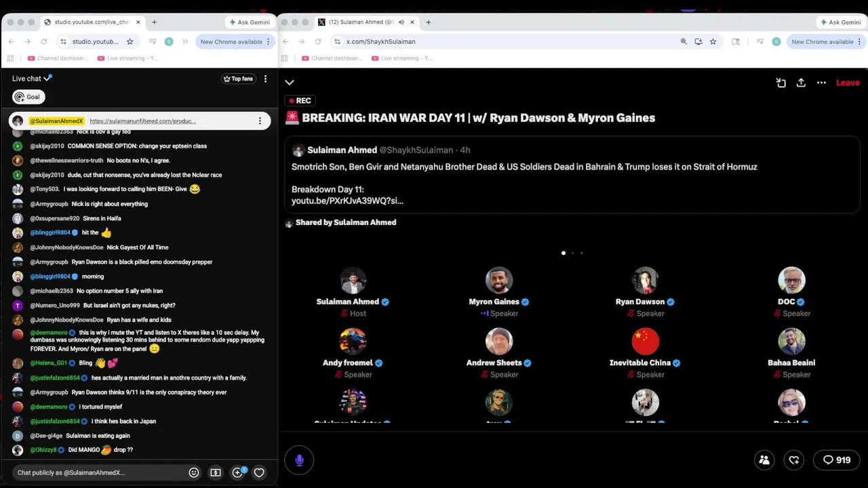Screen dimensions: 868x488
Task: Open live chat options three-dot menu
Action: pos(265,79)
